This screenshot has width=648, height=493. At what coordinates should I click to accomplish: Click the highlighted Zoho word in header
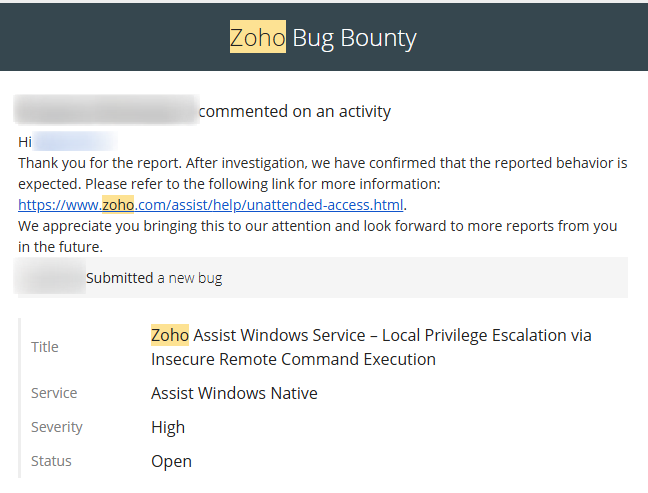[257, 38]
